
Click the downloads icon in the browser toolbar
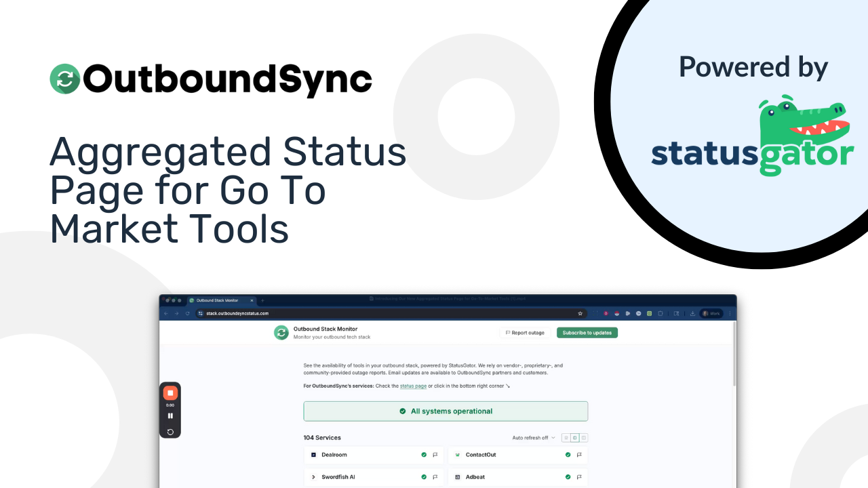coord(692,313)
